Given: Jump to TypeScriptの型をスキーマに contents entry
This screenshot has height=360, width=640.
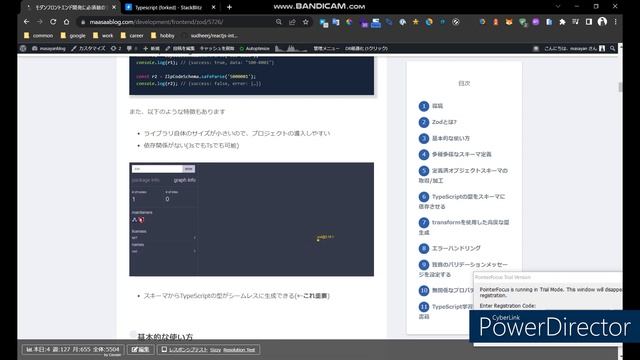Looking at the screenshot, I should [462, 201].
